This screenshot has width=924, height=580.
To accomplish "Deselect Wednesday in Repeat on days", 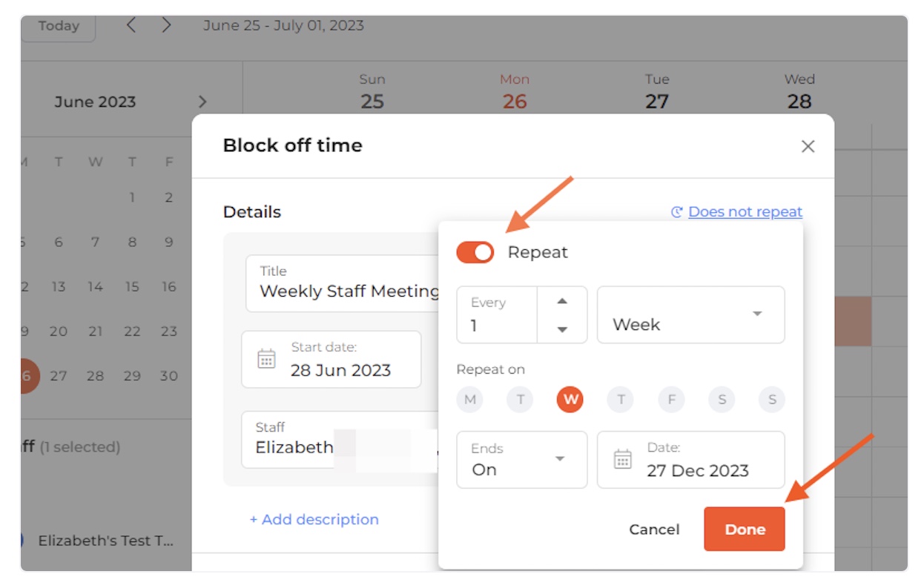I will [570, 401].
